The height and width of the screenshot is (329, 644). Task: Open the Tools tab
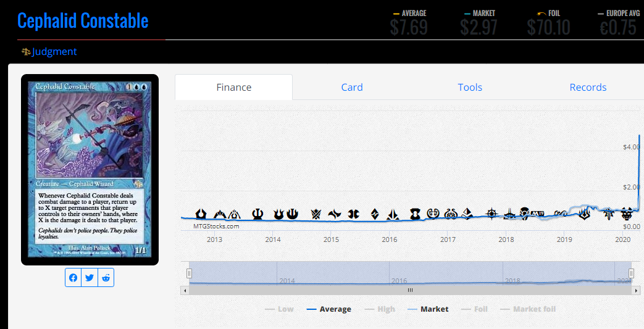coord(470,87)
